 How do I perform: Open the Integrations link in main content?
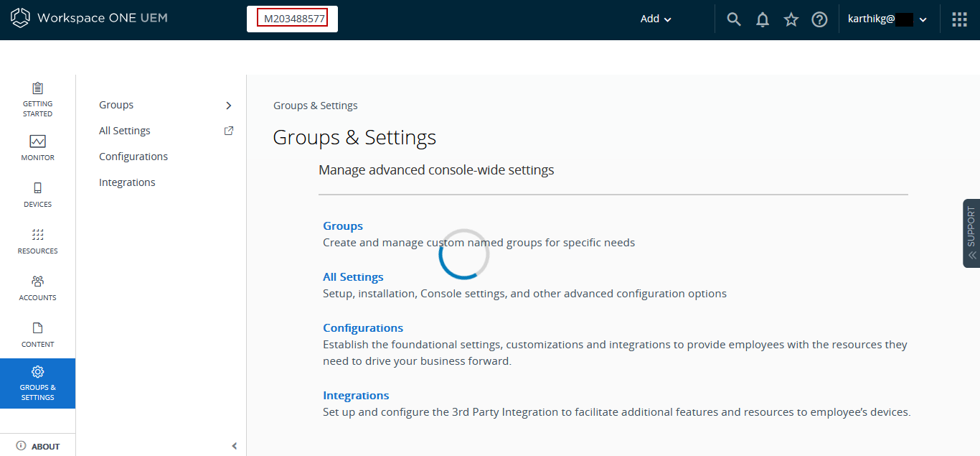pos(356,396)
